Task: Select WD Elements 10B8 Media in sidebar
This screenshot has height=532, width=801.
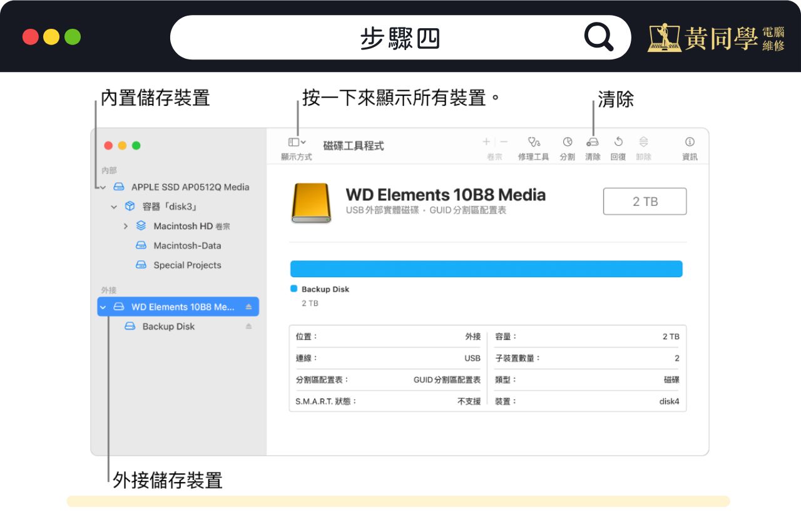Action: (178, 307)
